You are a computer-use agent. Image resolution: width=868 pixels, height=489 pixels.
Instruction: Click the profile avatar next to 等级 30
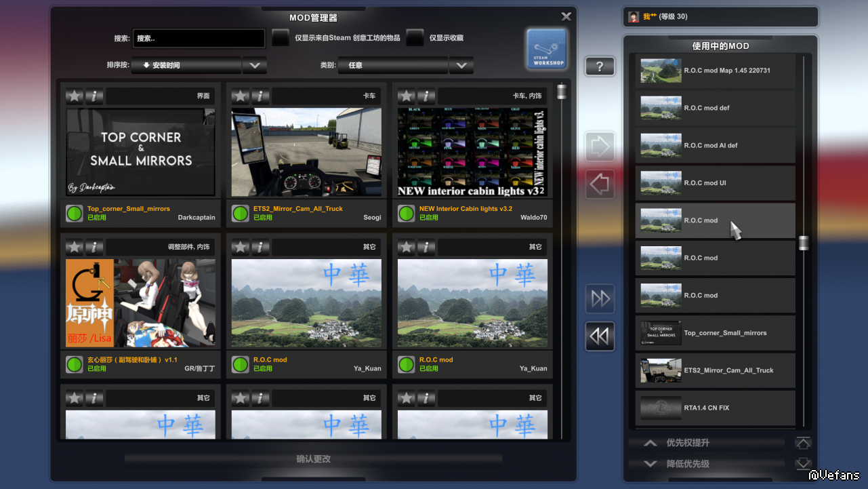(x=634, y=17)
